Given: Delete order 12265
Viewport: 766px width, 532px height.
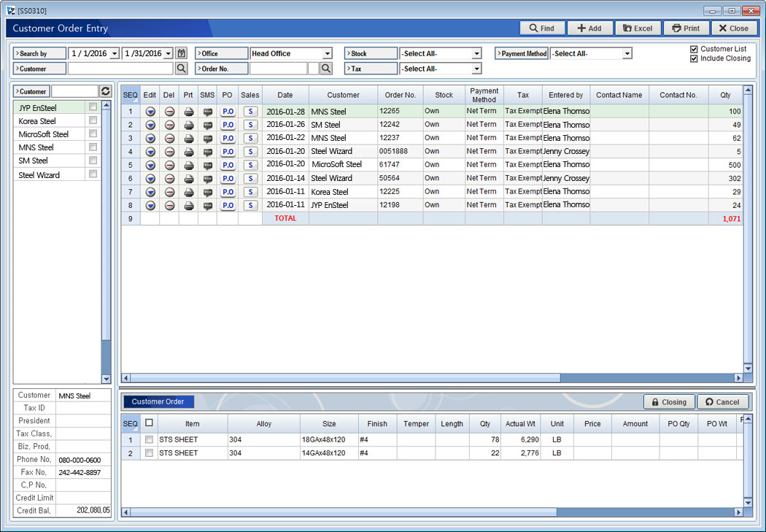Looking at the screenshot, I should (x=169, y=112).
